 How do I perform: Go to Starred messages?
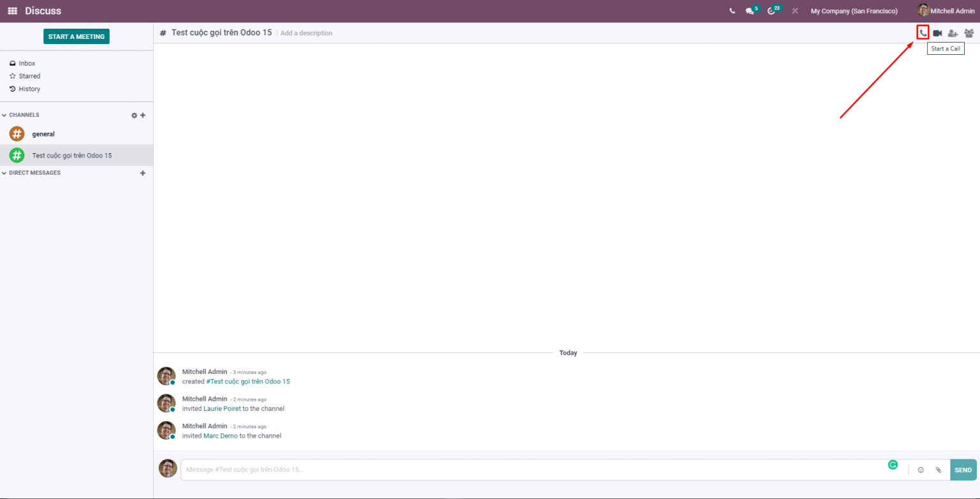click(x=29, y=76)
